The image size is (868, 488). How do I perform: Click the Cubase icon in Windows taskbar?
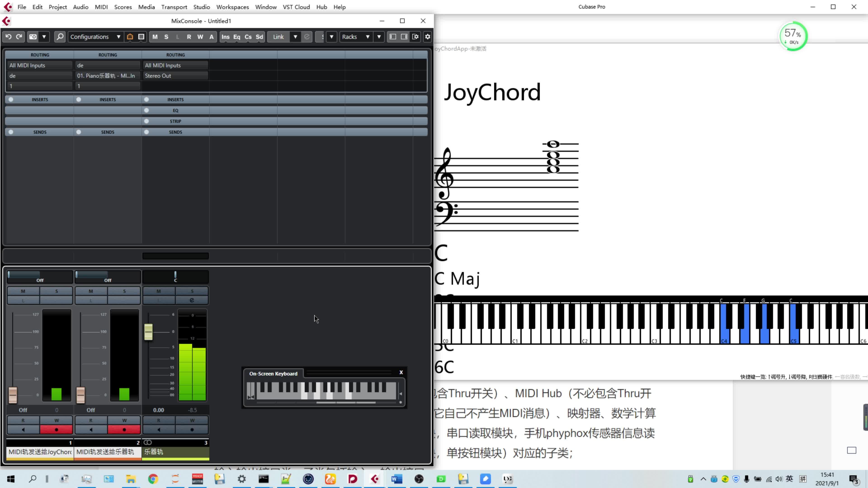point(375,479)
